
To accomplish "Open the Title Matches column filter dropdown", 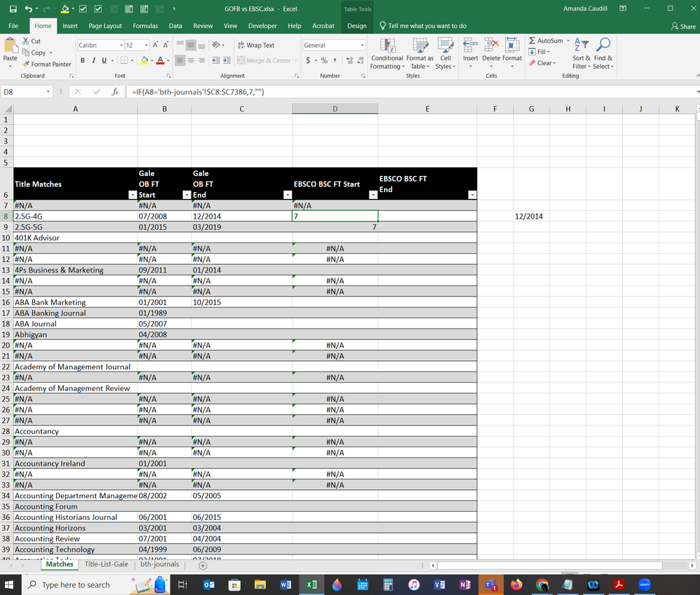I will (x=132, y=195).
